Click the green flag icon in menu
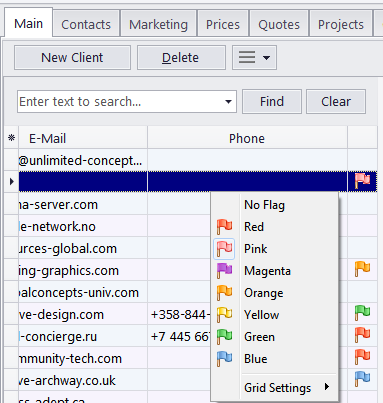Image resolution: width=383 pixels, height=403 pixels. [224, 337]
